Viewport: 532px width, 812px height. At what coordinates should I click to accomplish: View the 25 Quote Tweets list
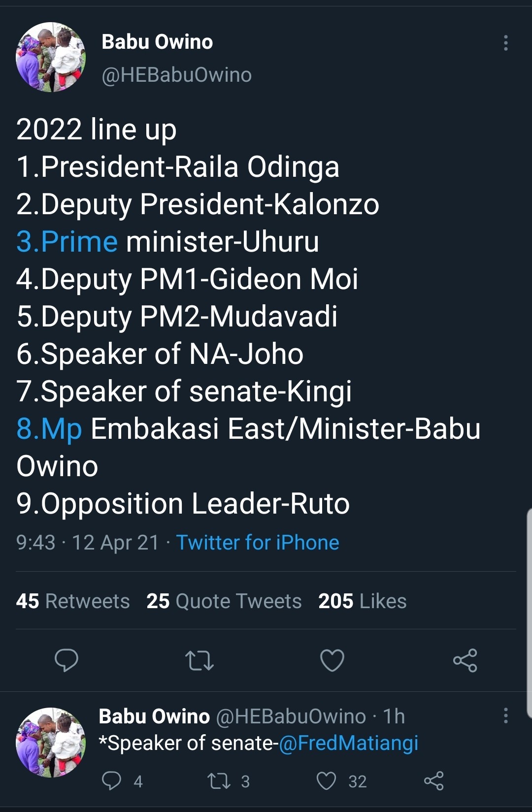click(x=224, y=601)
